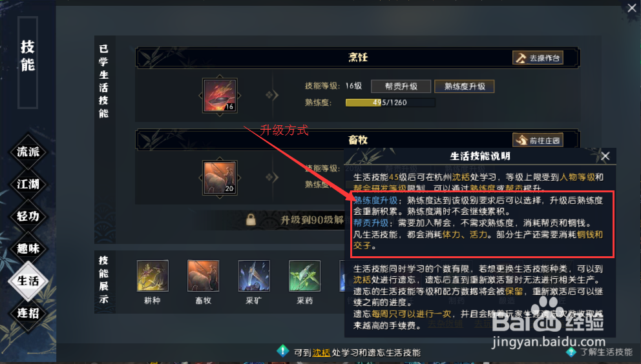Open the 流派 tab
The image size is (641, 364).
pyautogui.click(x=28, y=152)
